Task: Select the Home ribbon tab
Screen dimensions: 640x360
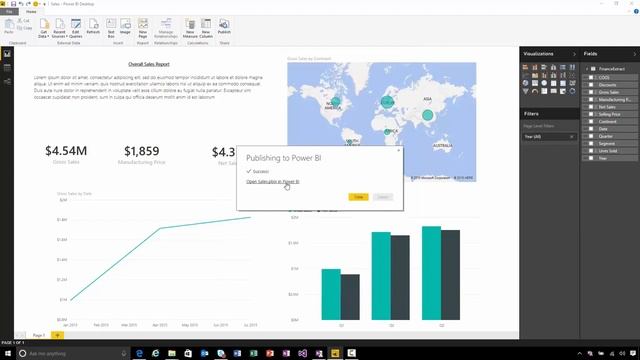Action: (x=31, y=12)
